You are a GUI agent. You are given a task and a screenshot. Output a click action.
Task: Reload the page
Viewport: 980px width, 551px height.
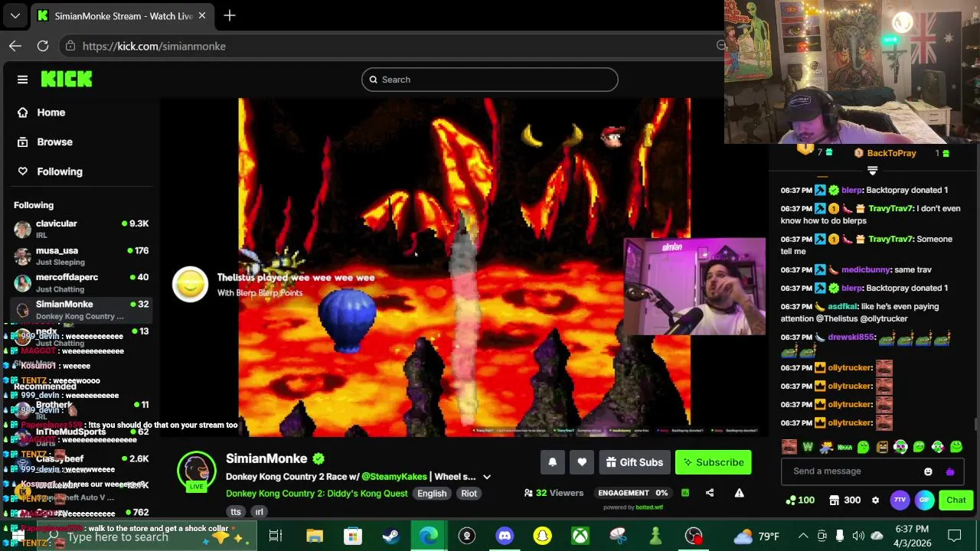coord(43,46)
